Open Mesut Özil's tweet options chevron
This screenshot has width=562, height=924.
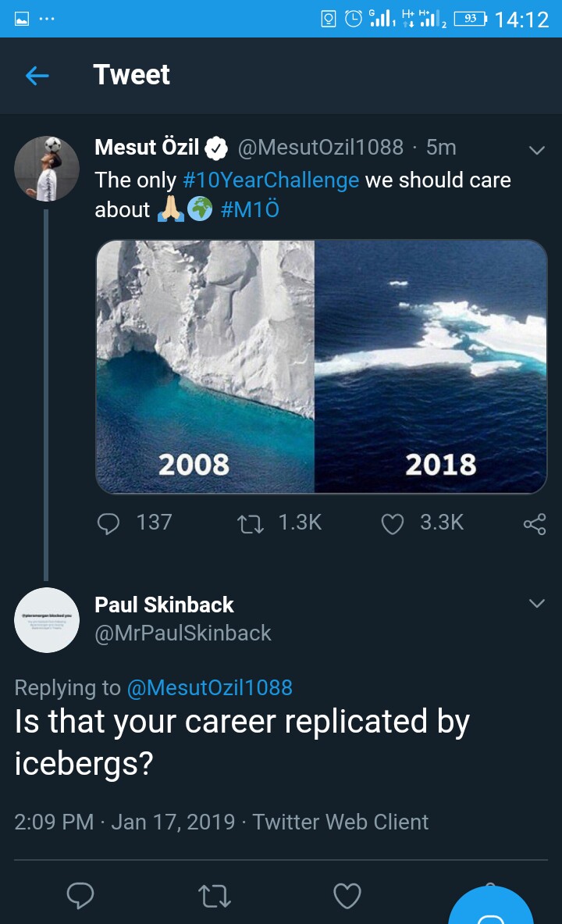[x=536, y=150]
